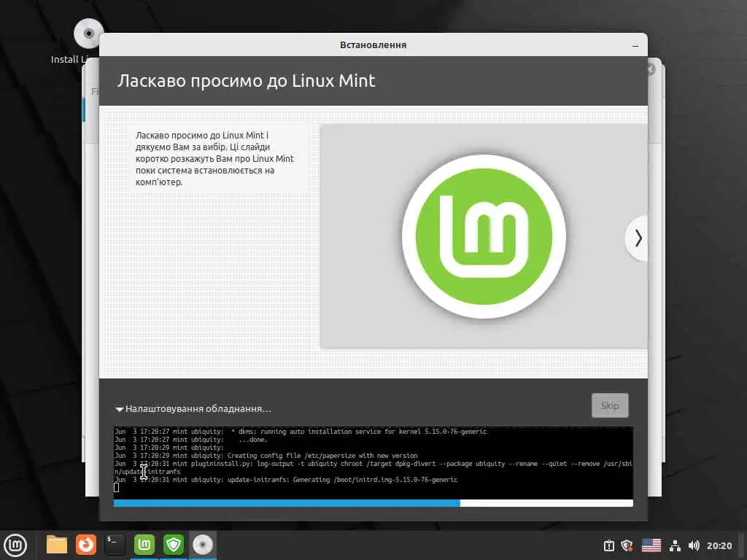Open the volume control in tray

pyautogui.click(x=694, y=545)
